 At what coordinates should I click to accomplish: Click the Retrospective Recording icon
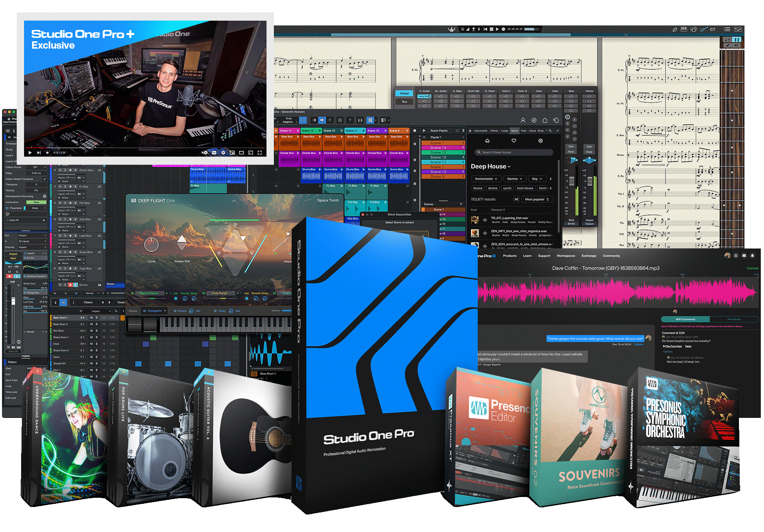click(45, 196)
